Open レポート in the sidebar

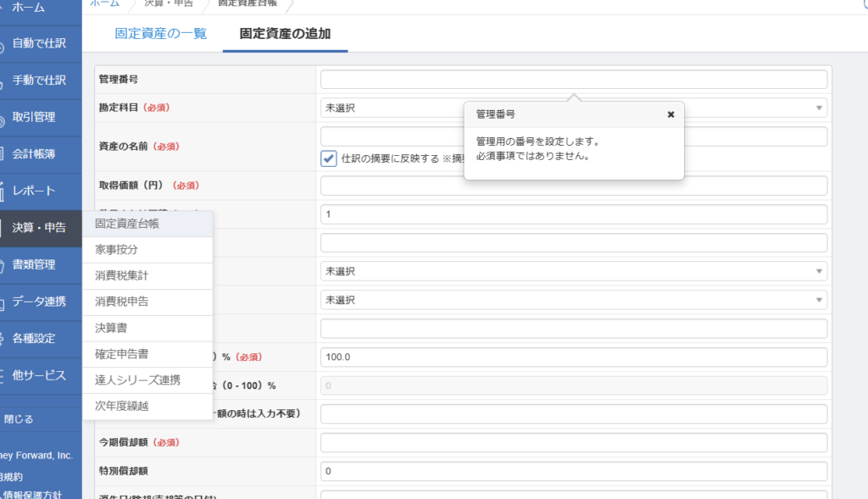click(34, 191)
